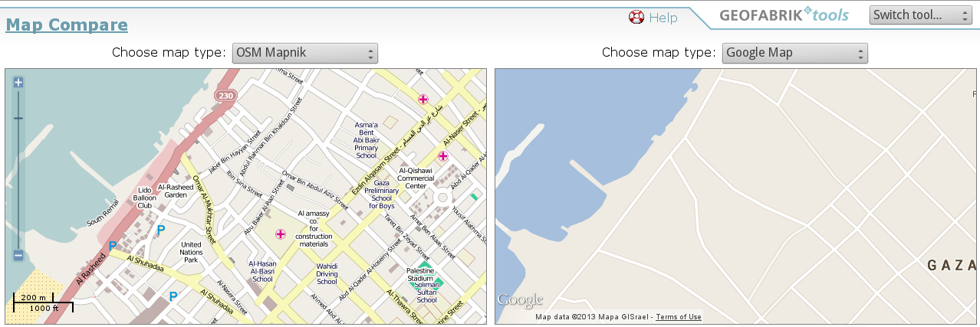
Task: Click Asma'a Bent Abi Bakr Primary School label
Action: point(367,140)
